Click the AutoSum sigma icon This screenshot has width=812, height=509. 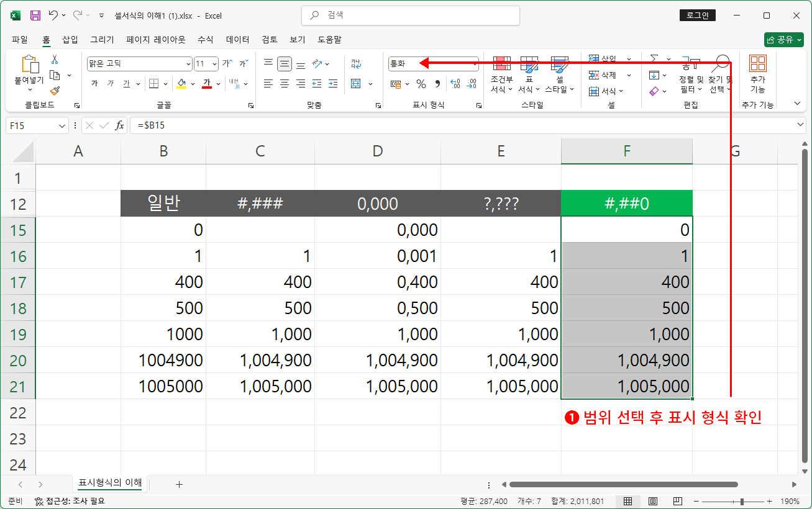[654, 59]
